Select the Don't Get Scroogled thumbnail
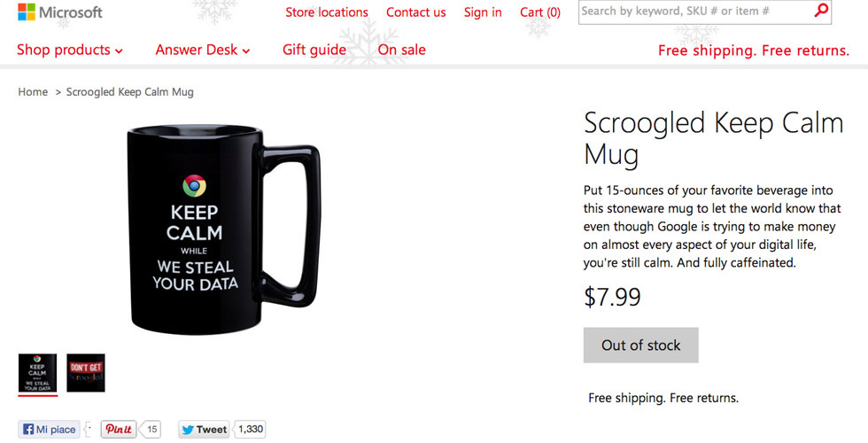The image size is (868, 443). pos(86,373)
